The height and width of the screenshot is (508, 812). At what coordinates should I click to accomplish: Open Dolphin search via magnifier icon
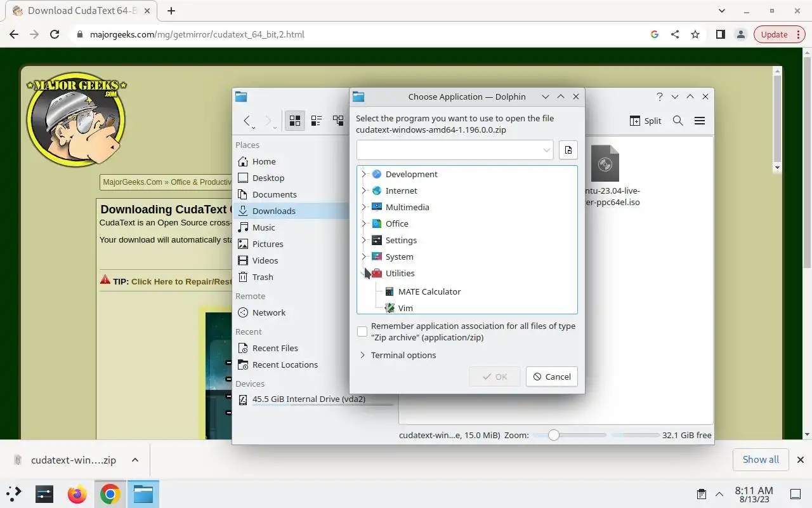click(678, 121)
